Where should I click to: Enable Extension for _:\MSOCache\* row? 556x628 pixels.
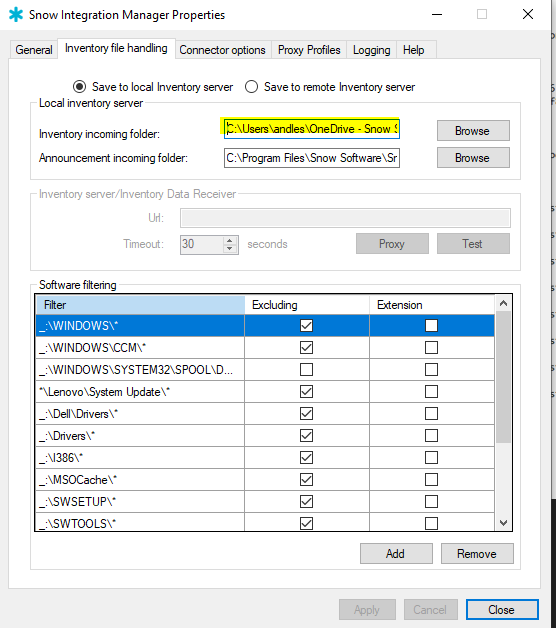[431, 480]
